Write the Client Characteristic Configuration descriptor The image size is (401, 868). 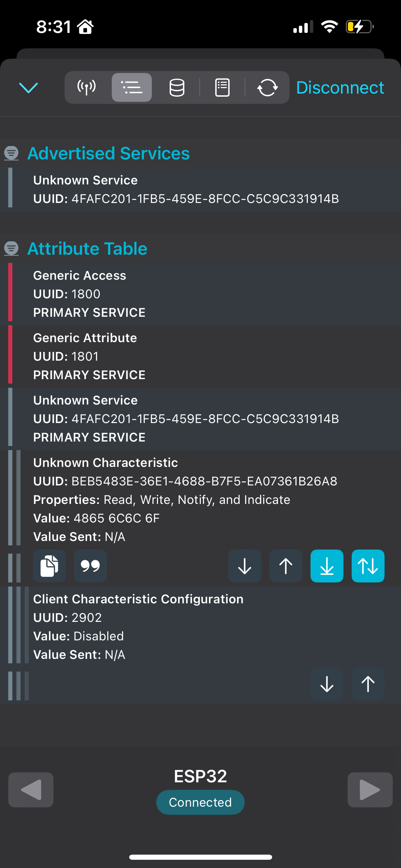tap(367, 684)
